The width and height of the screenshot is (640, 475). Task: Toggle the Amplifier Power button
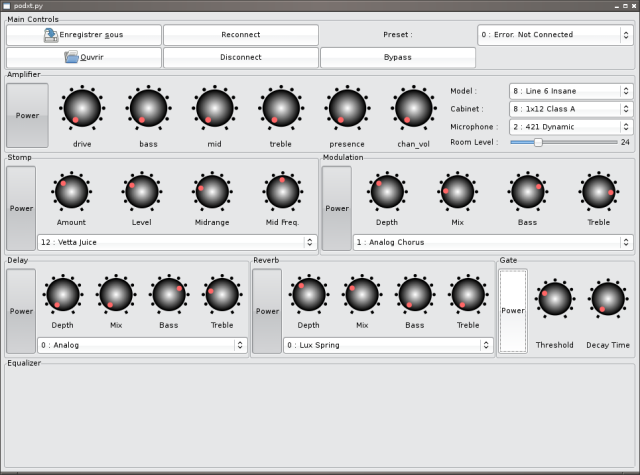click(27, 115)
